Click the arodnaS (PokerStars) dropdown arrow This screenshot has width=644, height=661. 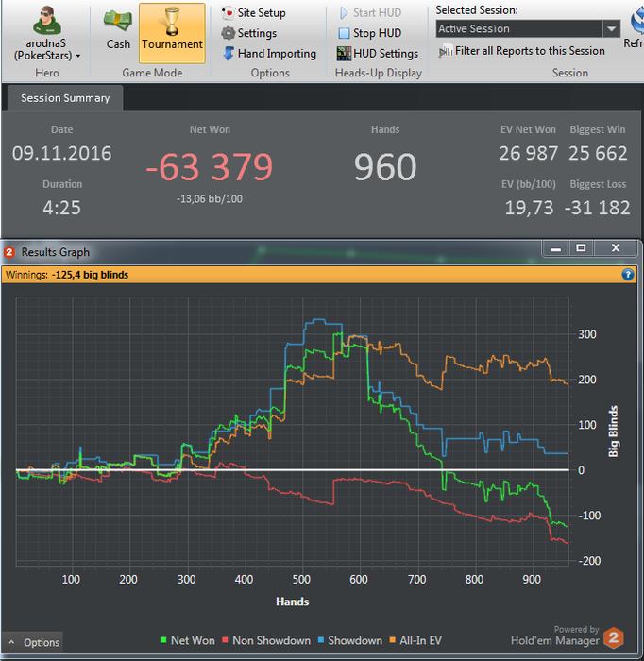[x=78, y=56]
